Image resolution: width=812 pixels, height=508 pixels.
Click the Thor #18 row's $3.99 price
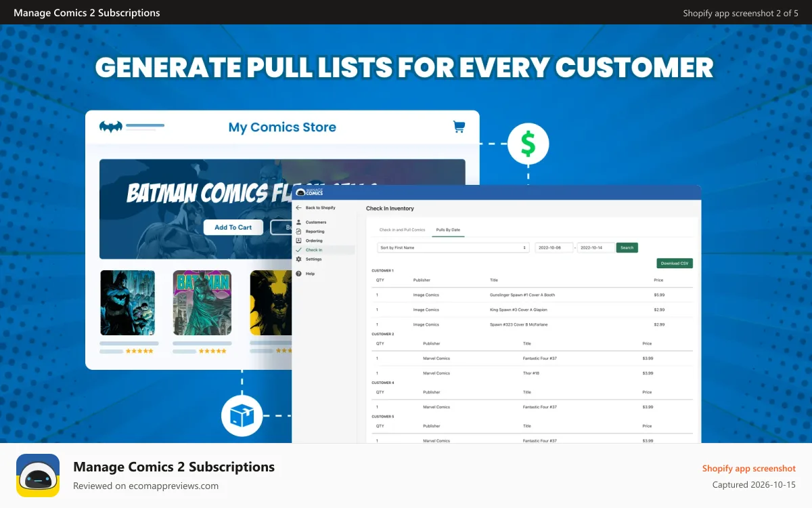pyautogui.click(x=648, y=373)
